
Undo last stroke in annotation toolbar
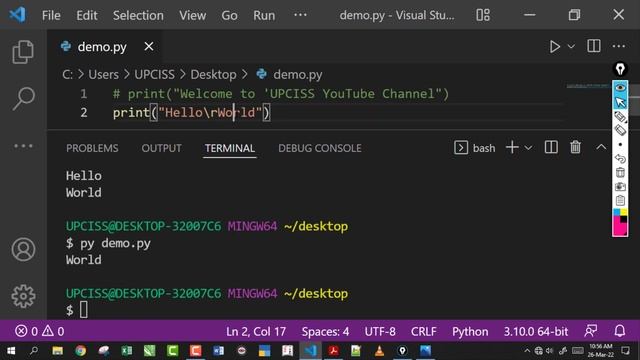pyautogui.click(x=620, y=158)
